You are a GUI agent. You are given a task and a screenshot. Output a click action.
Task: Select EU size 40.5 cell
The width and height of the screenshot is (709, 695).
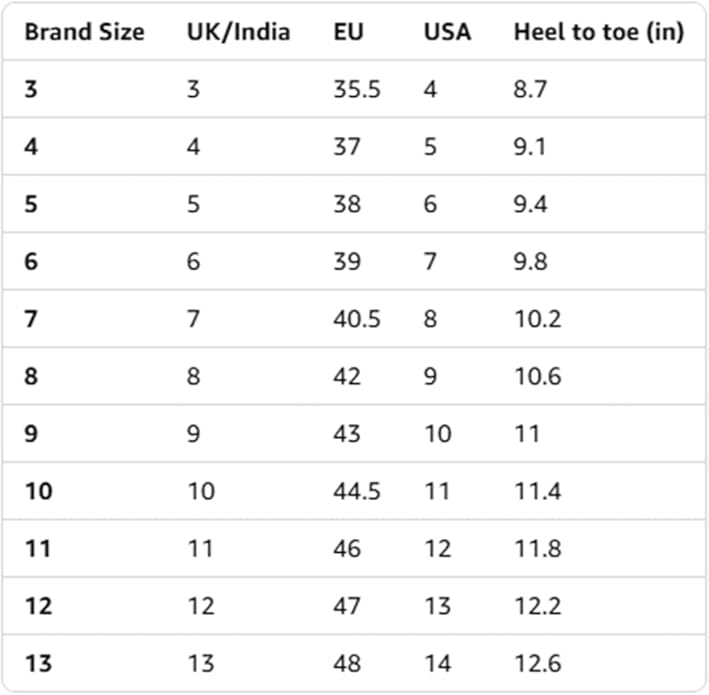[x=356, y=319]
